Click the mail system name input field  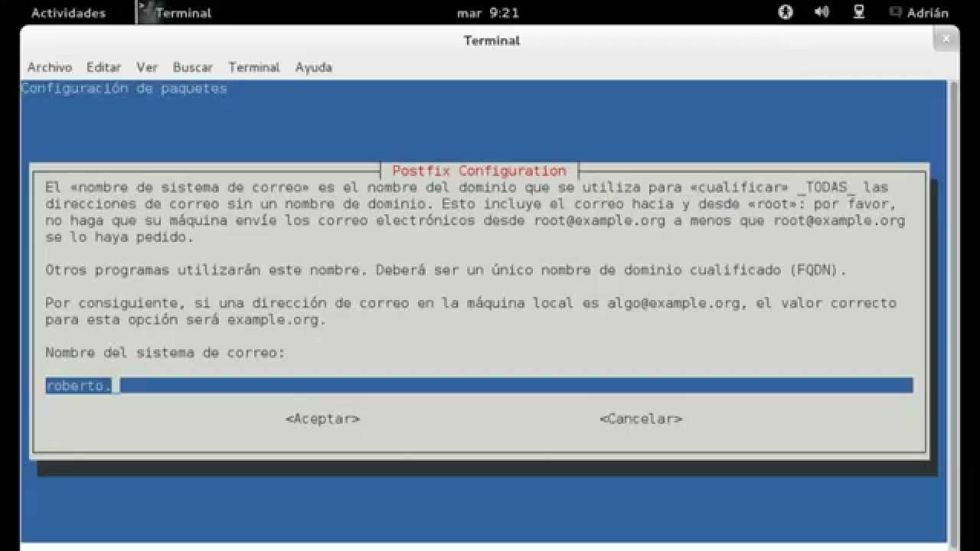[479, 385]
